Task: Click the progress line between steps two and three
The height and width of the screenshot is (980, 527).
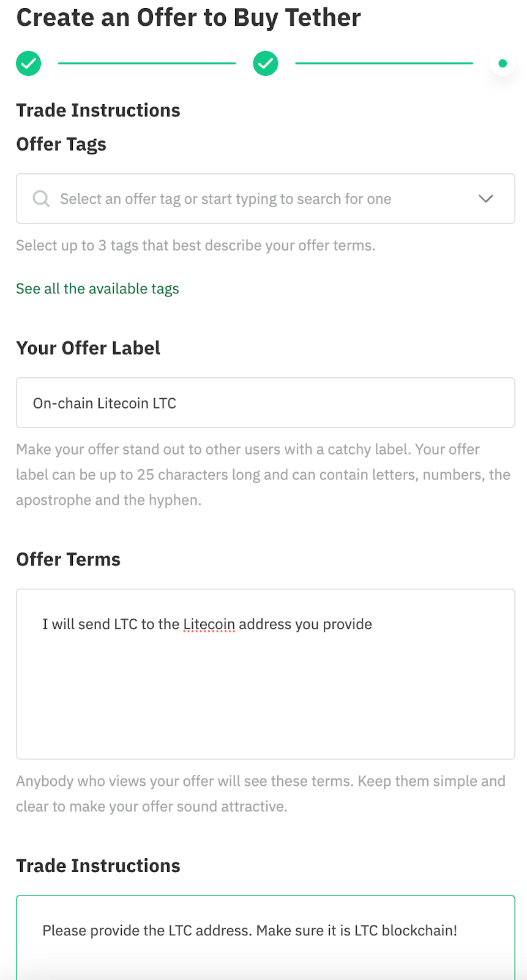Action: tap(384, 63)
